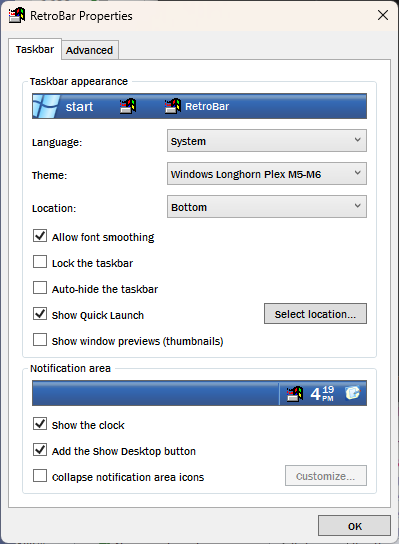Uncheck Show Quick Launch
The height and width of the screenshot is (544, 399).
click(x=40, y=314)
